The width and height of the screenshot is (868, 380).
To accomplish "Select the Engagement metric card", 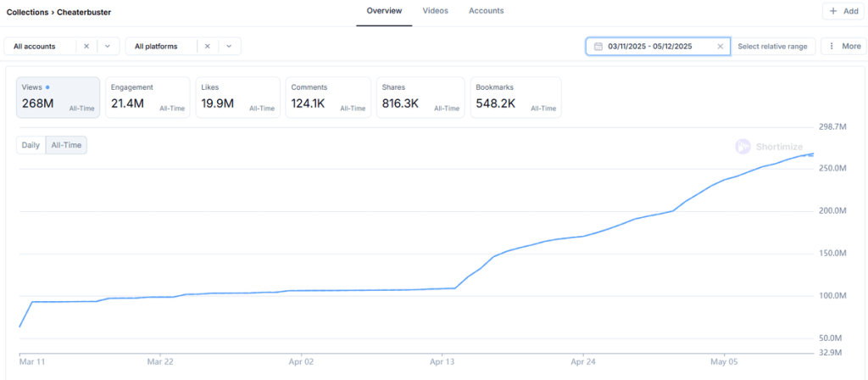I will pos(147,98).
